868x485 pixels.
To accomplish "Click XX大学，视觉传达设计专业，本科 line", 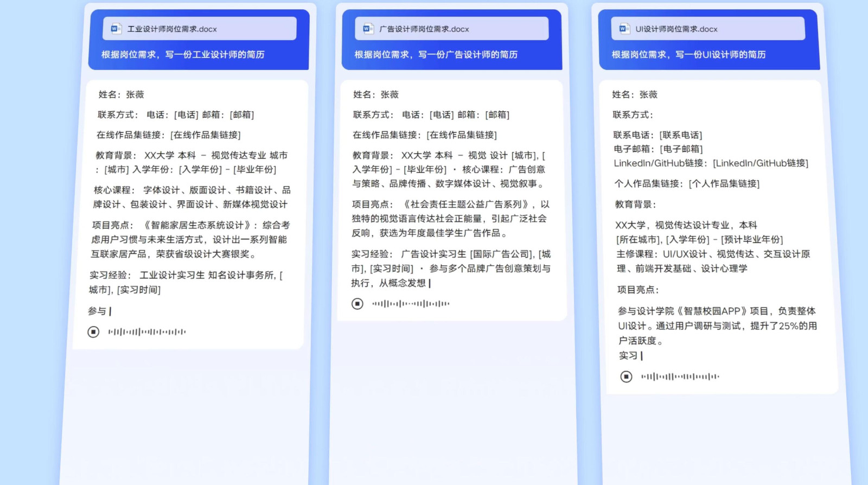I will pyautogui.click(x=686, y=225).
